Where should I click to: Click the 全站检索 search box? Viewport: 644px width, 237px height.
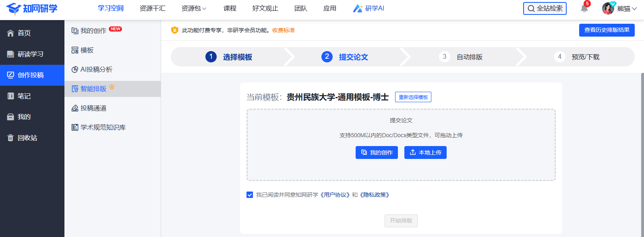coord(545,8)
